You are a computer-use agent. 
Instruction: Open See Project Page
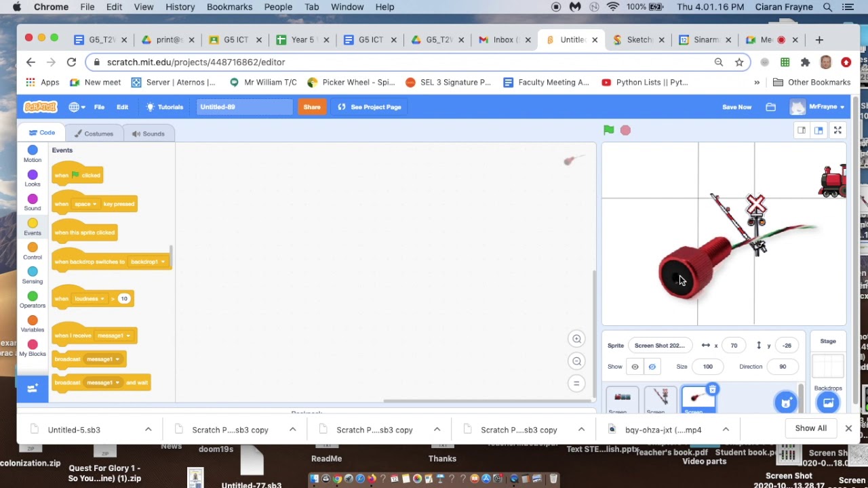click(x=370, y=107)
